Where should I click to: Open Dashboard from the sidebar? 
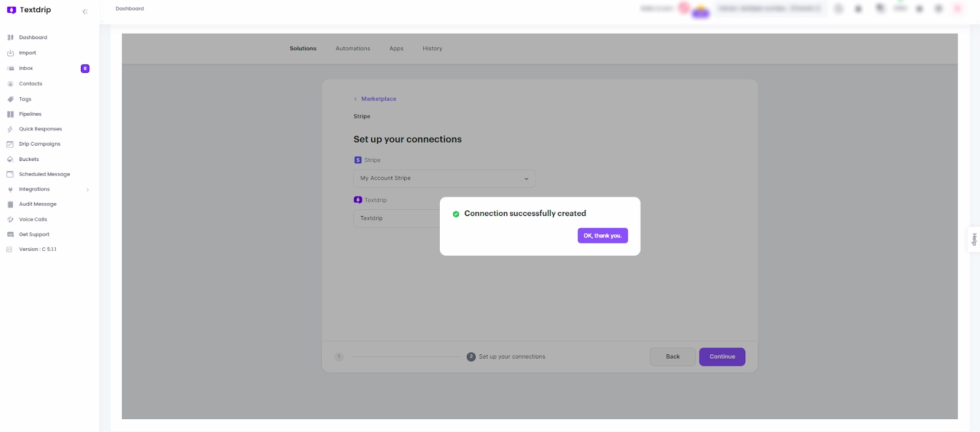[33, 37]
